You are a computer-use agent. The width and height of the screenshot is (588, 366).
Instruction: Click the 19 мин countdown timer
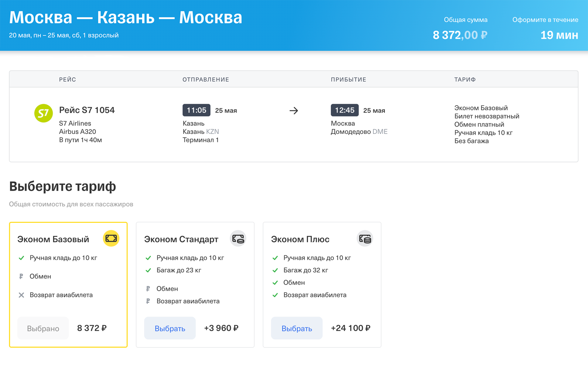click(x=559, y=35)
